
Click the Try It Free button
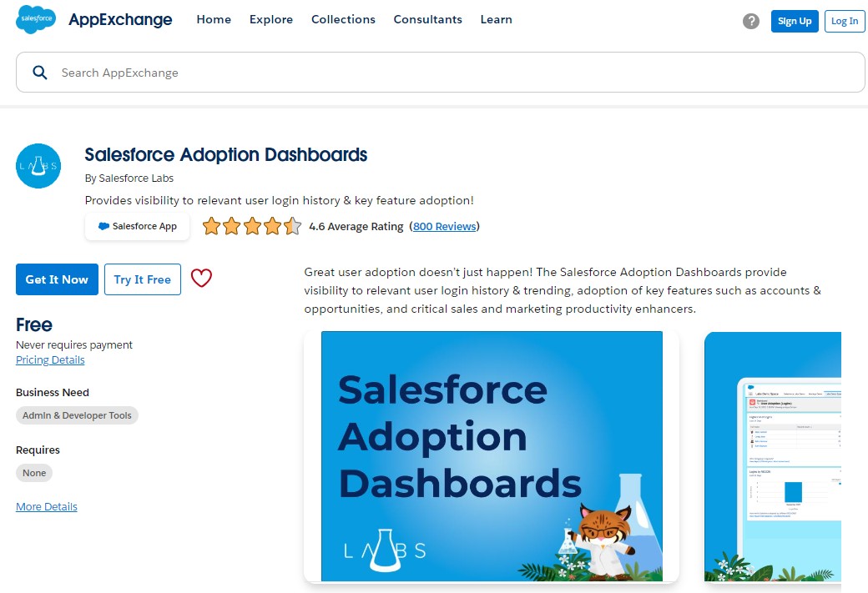pos(142,279)
